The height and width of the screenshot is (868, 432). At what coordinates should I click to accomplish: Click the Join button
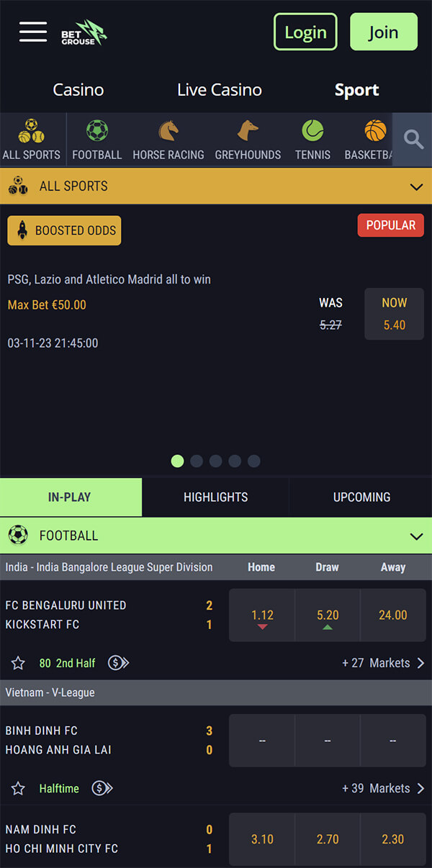(x=384, y=32)
